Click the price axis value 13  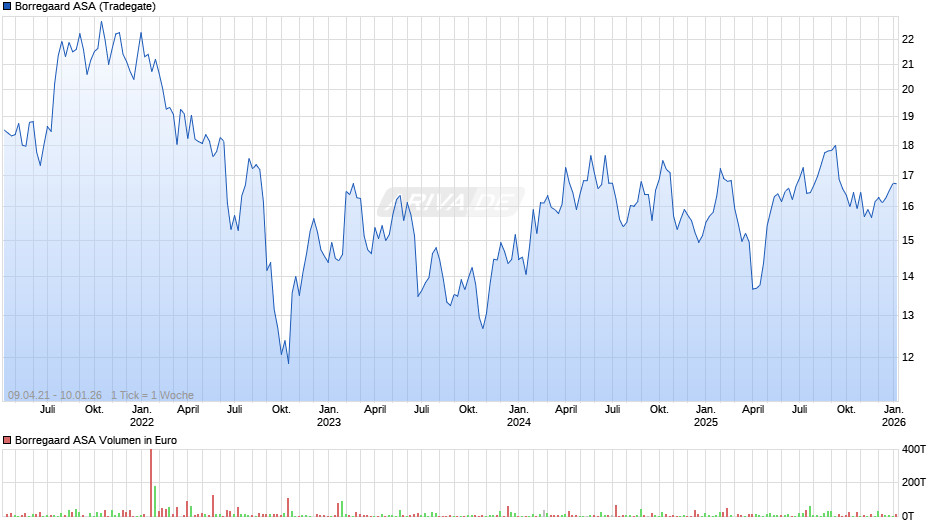coord(908,315)
